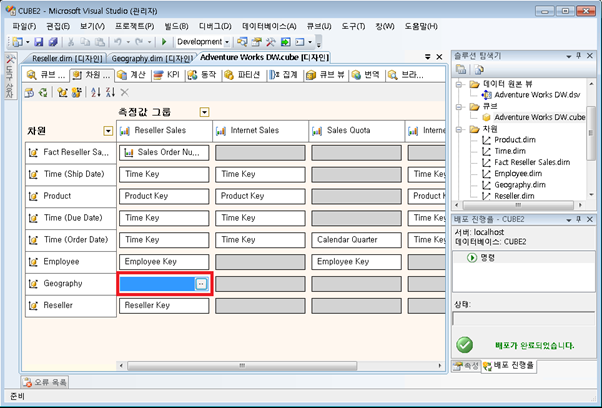The image size is (602, 408).
Task: Select Fact Reseller Sales.dim in tree
Action: click(532, 162)
